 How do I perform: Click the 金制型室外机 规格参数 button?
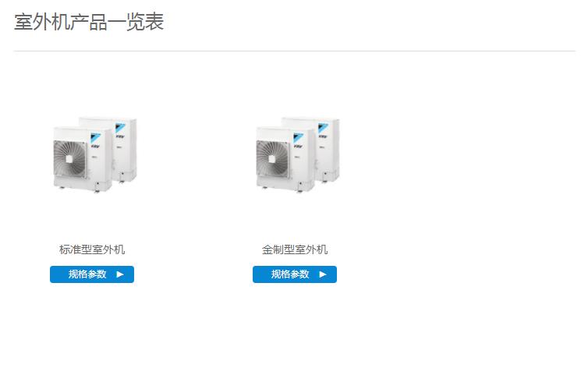(295, 274)
